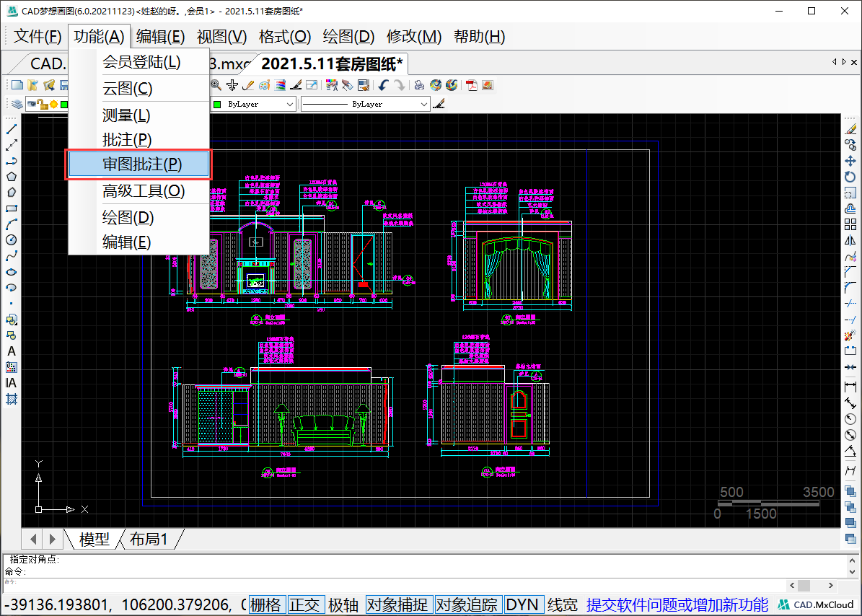Toggle 极轴 polar tracking
Viewport: 862px width, 616px height.
coord(343,605)
